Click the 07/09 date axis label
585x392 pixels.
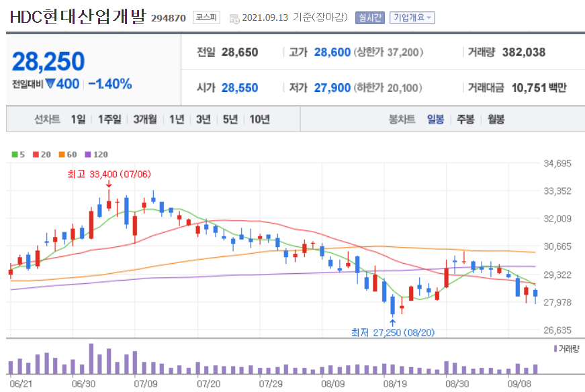pyautogui.click(x=146, y=384)
